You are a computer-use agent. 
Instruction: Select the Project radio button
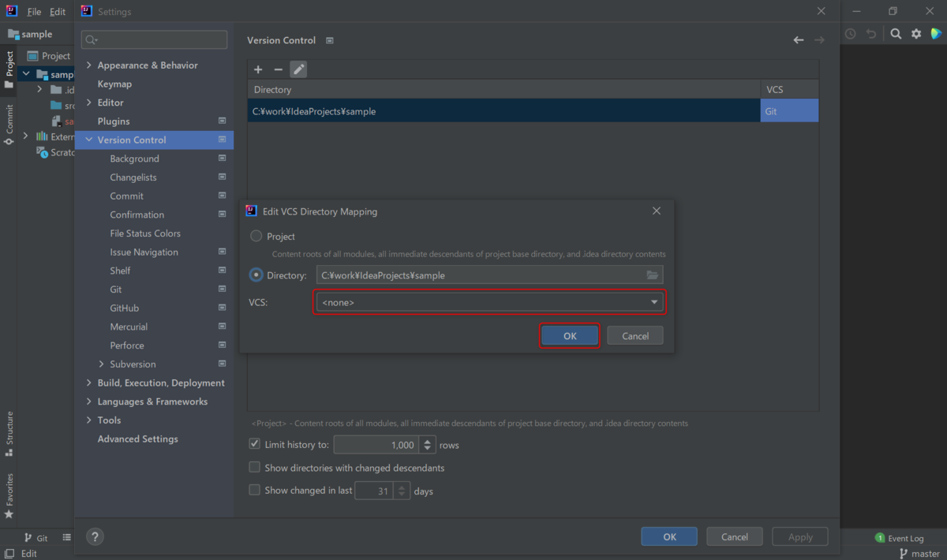[256, 236]
